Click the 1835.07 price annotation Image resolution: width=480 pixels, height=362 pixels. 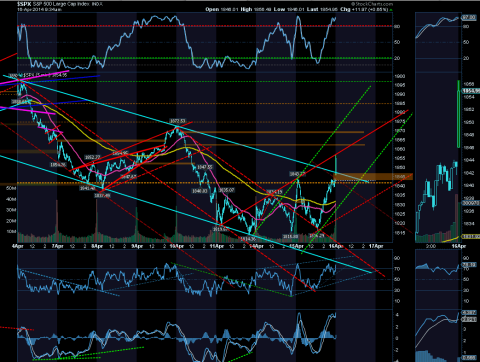pos(227,190)
